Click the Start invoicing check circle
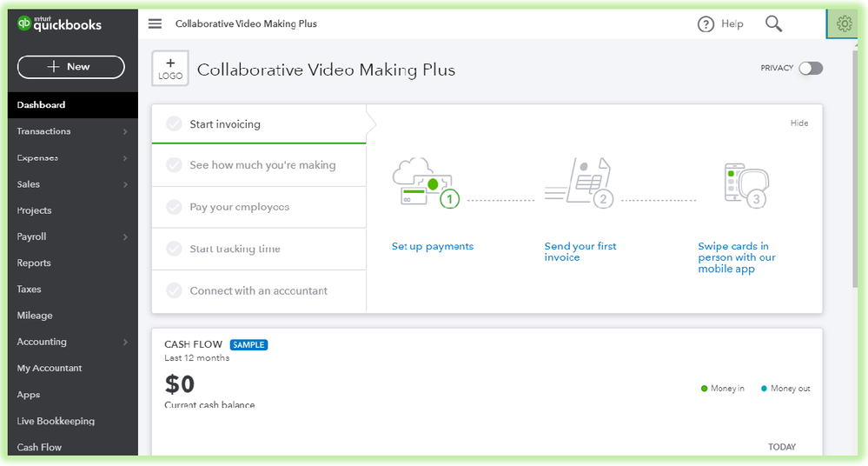This screenshot has height=466, width=868. point(174,124)
